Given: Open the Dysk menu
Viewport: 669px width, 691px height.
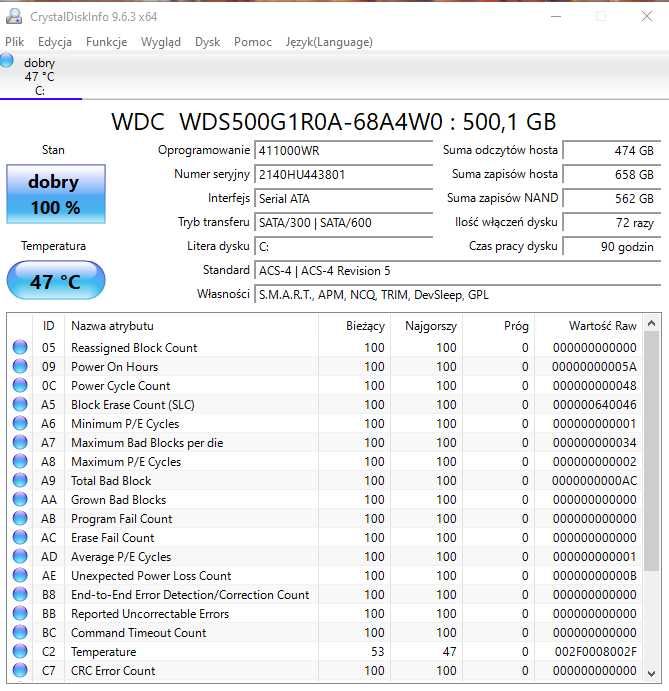Looking at the screenshot, I should 208,42.
